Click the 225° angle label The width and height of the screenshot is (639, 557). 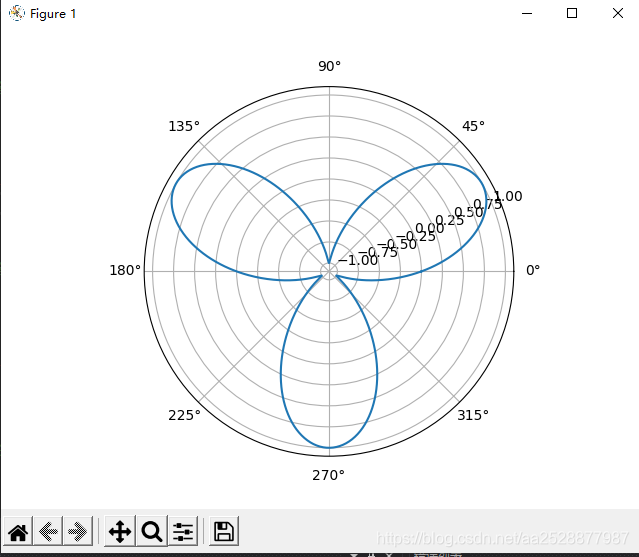tap(184, 415)
